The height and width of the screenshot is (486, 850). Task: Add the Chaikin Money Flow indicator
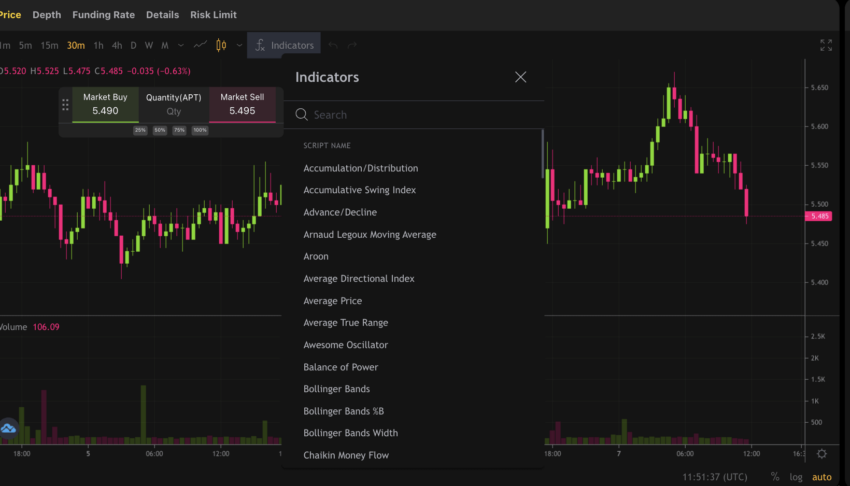(x=346, y=455)
